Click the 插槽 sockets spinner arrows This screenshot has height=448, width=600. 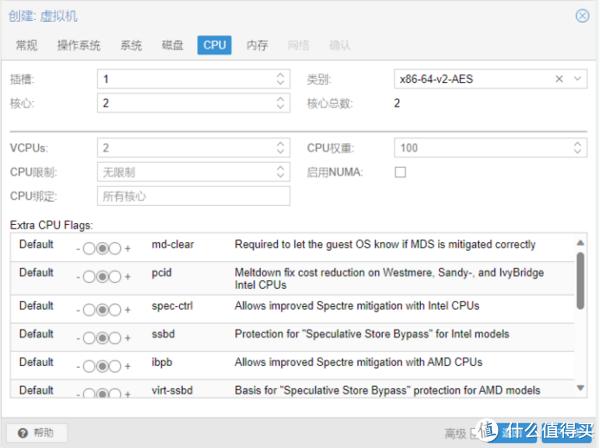click(x=280, y=79)
